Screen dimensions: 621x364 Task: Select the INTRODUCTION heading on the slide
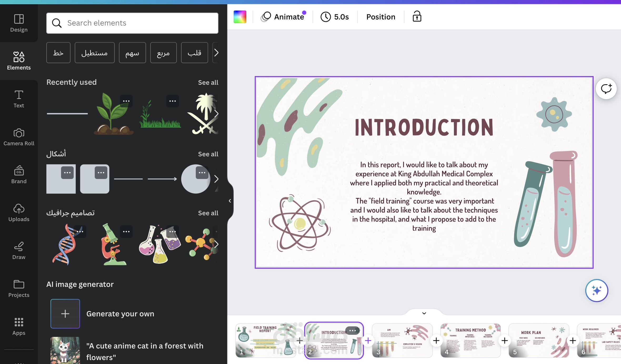424,127
